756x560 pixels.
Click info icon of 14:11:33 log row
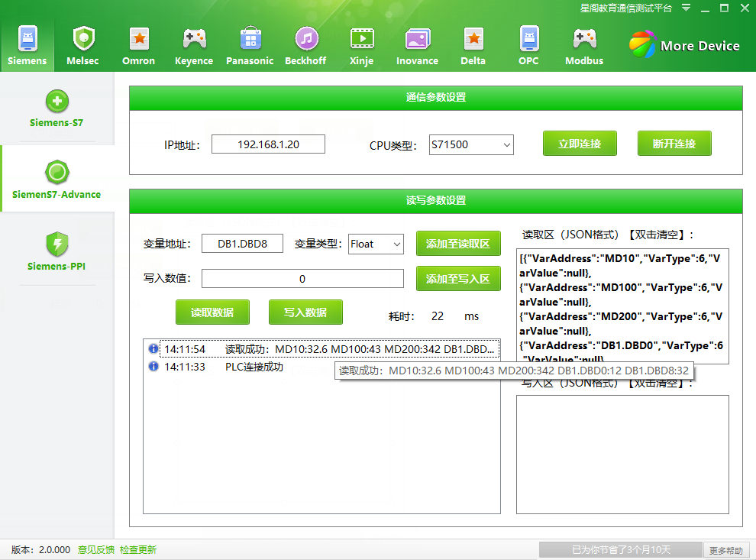click(153, 367)
